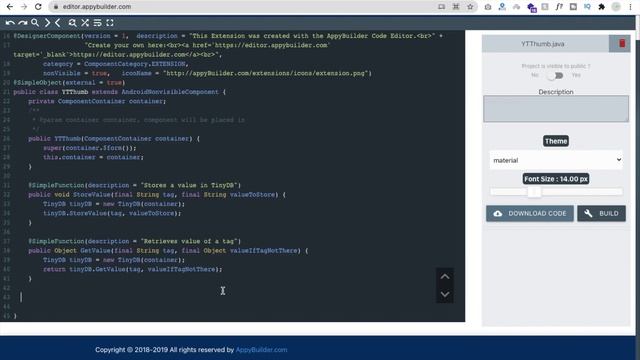Screen dimensions: 640x360
Task: Toggle the project public visibility switch
Action: tap(556, 76)
